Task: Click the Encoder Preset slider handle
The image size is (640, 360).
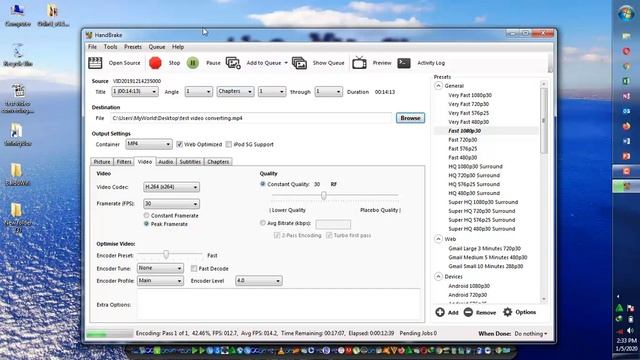Action: pyautogui.click(x=166, y=255)
